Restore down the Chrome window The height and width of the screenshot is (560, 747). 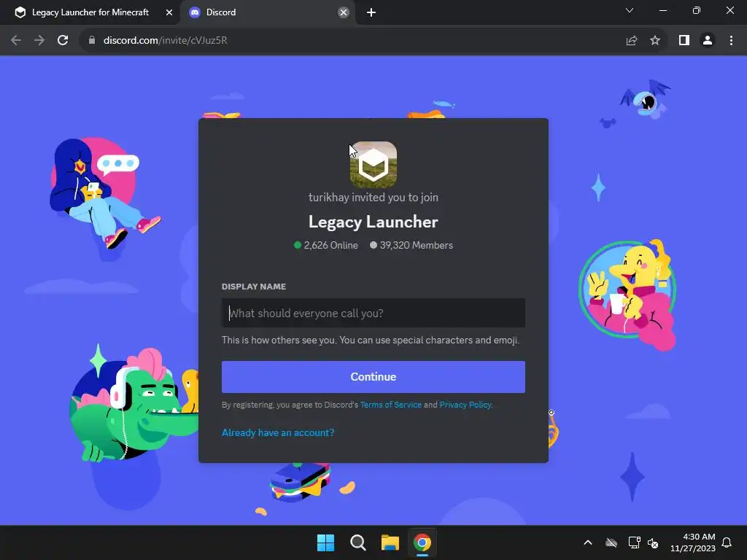click(696, 10)
